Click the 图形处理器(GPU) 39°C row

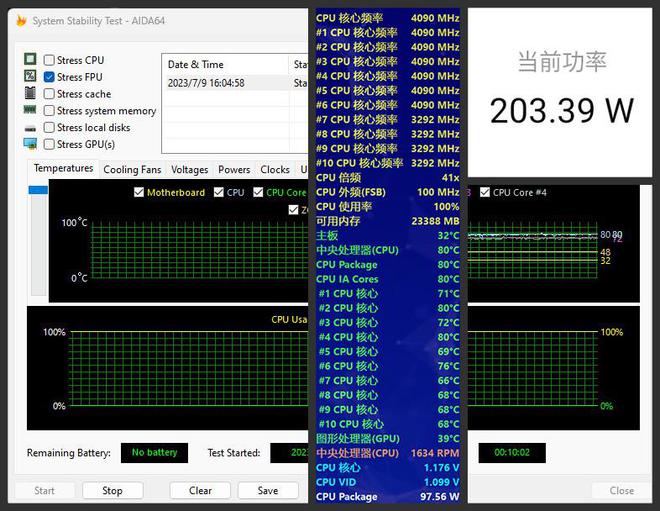point(387,439)
